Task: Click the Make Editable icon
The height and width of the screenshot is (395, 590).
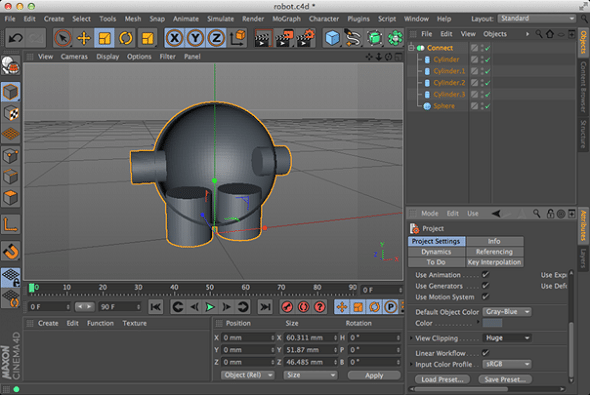Action: point(11,66)
